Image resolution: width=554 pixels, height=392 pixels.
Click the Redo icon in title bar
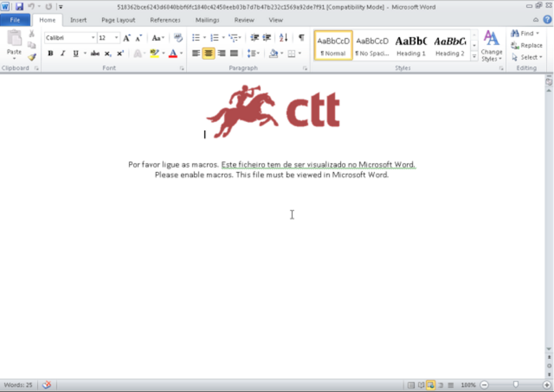[x=48, y=7]
